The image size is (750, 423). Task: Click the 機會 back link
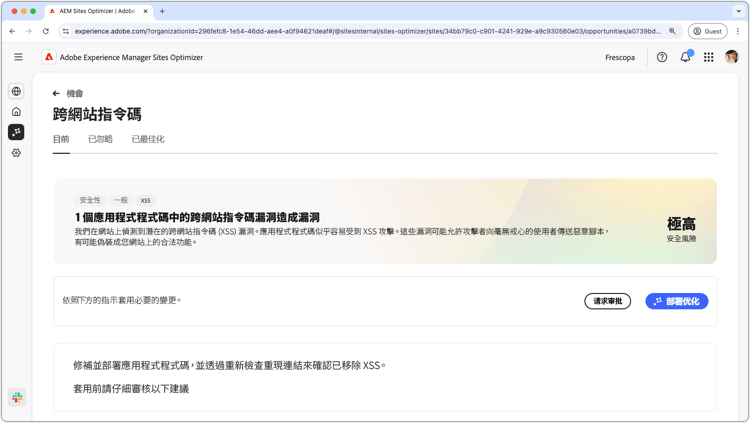point(75,93)
